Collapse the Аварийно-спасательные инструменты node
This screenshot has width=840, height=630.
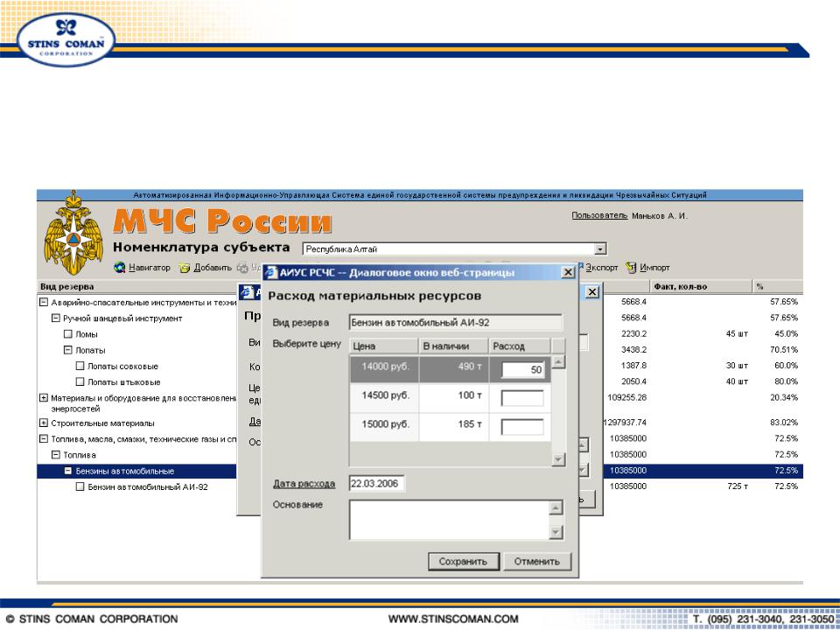pos(44,302)
